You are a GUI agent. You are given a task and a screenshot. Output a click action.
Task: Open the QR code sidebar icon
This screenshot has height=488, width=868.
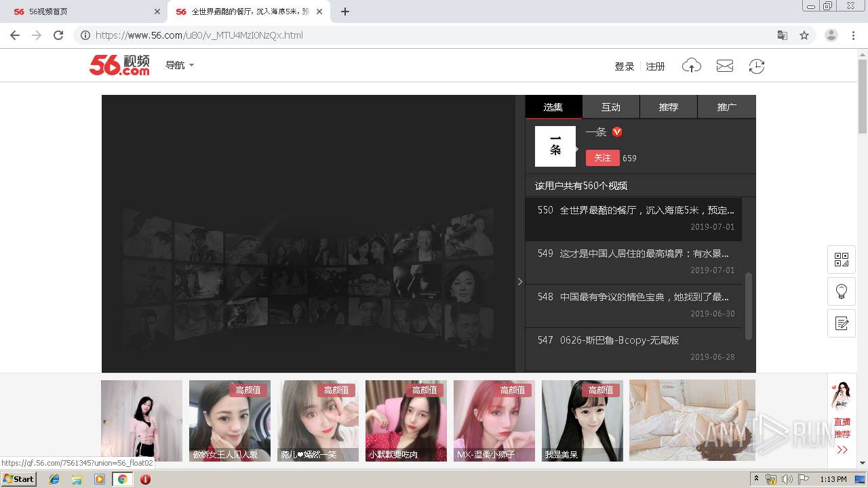[842, 260]
